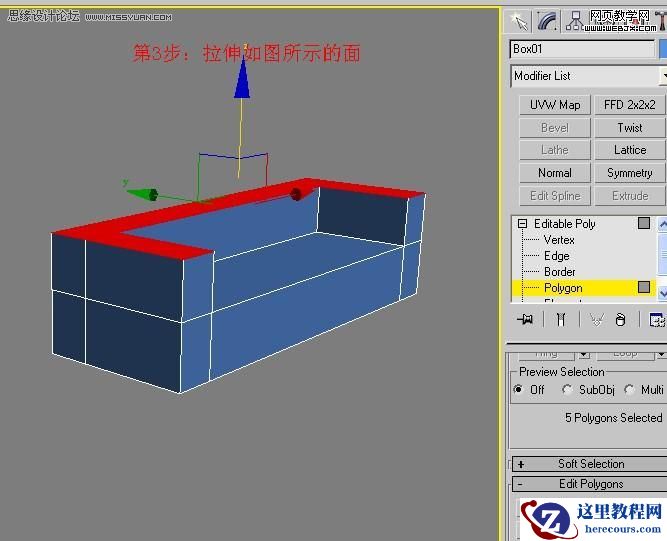Viewport: 667px width, 541px height.
Task: Open the Utilities hammer panel tab
Action: tap(661, 21)
